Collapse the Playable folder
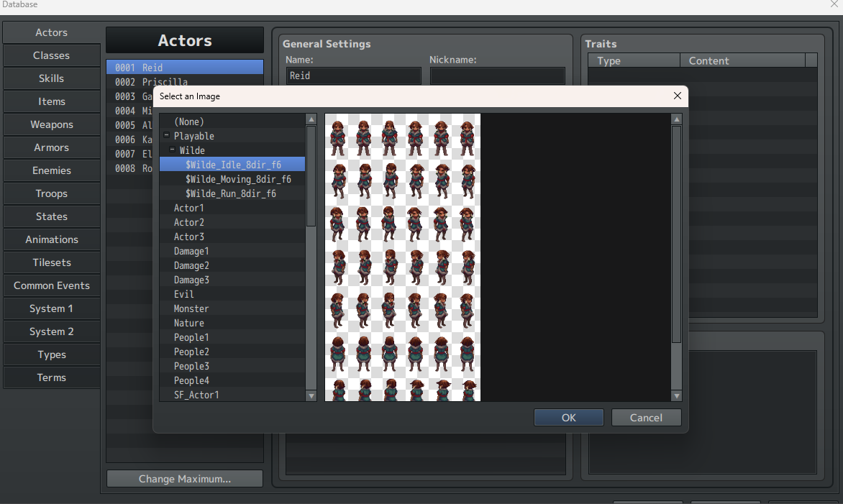The image size is (843, 504). click(167, 135)
